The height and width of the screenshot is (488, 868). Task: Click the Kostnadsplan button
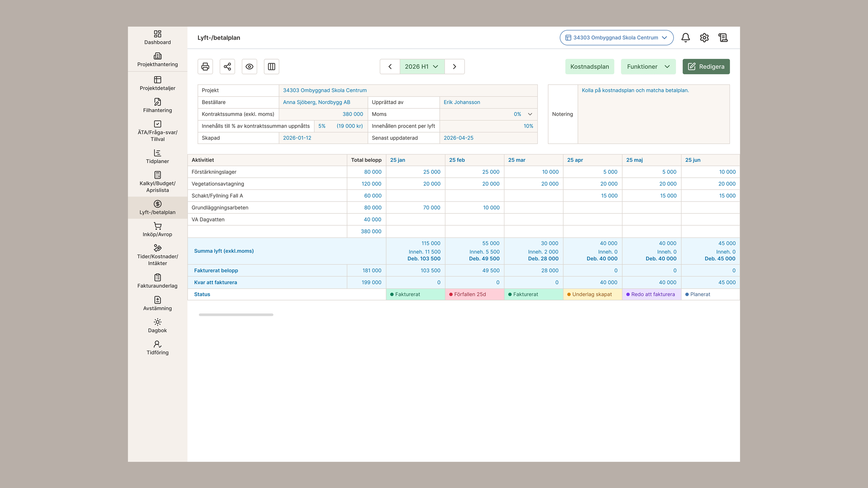click(x=590, y=67)
